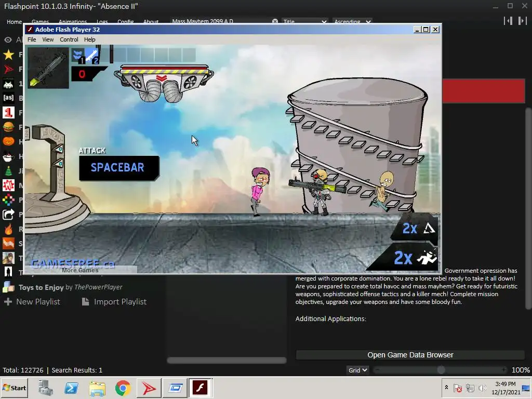The height and width of the screenshot is (399, 532).
Task: Expand hidden system tray icons chevron
Action: [446, 388]
